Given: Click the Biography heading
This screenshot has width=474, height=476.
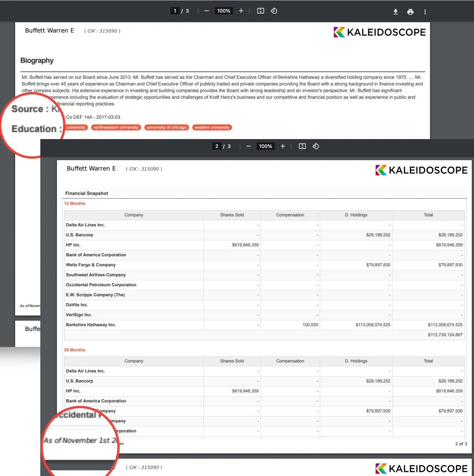Looking at the screenshot, I should coord(37,61).
